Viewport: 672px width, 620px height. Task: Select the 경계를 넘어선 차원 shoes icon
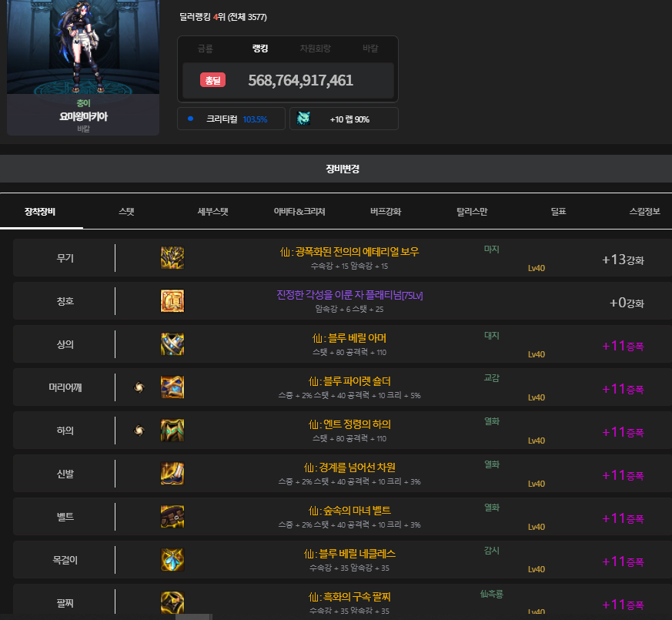172,474
